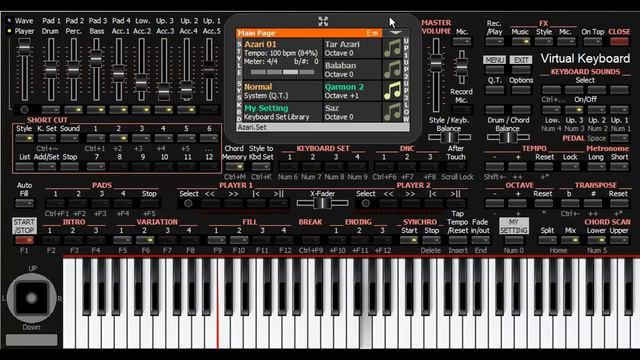This screenshot has height=360, width=640.
Task: Toggle the FX Music button
Action: [x=520, y=41]
